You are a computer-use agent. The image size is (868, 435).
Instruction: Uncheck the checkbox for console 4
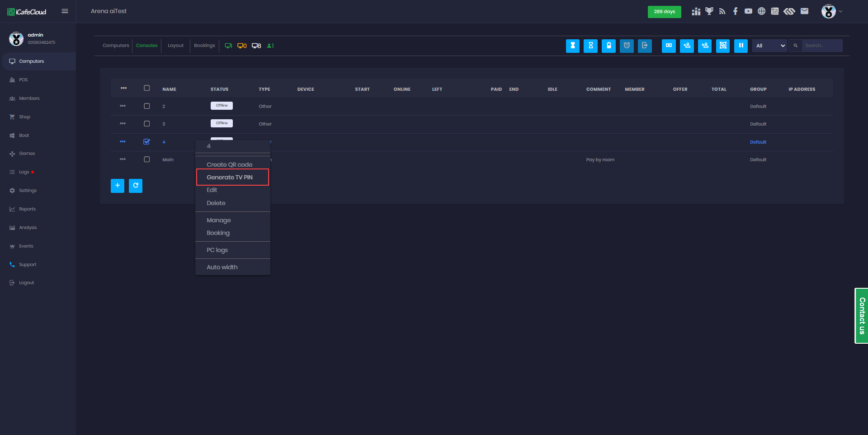coord(146,142)
